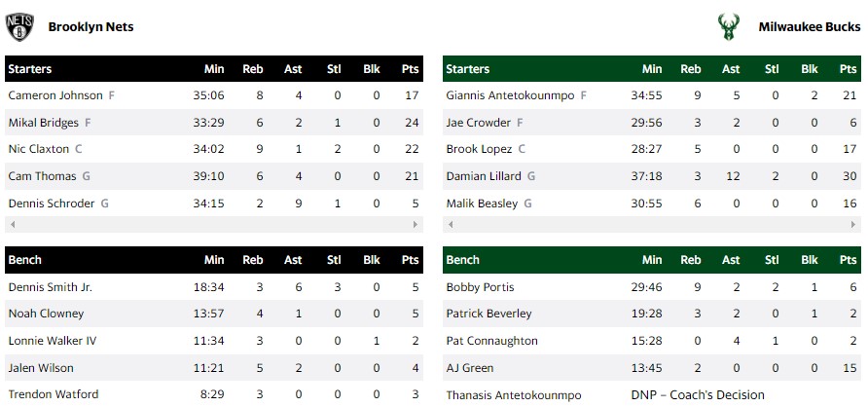
Task: Click Blk header in Bucks starters table
Action: [x=809, y=69]
